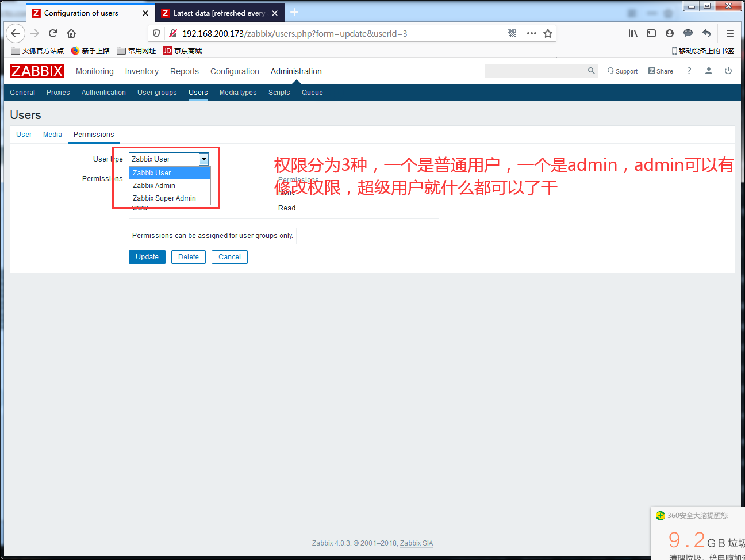The width and height of the screenshot is (745, 560).
Task: Go to Queue submenu
Action: 312,93
